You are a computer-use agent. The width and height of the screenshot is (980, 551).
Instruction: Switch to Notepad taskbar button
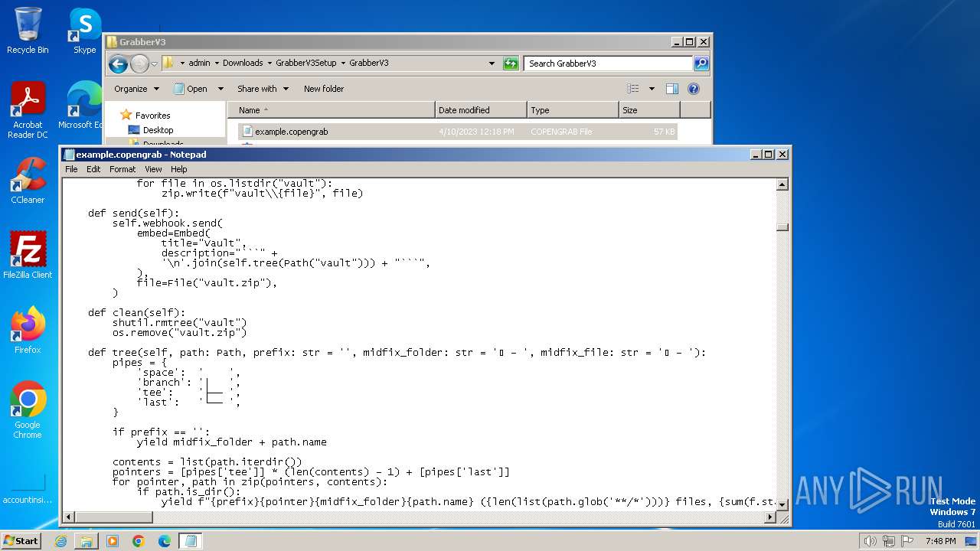pyautogui.click(x=191, y=541)
